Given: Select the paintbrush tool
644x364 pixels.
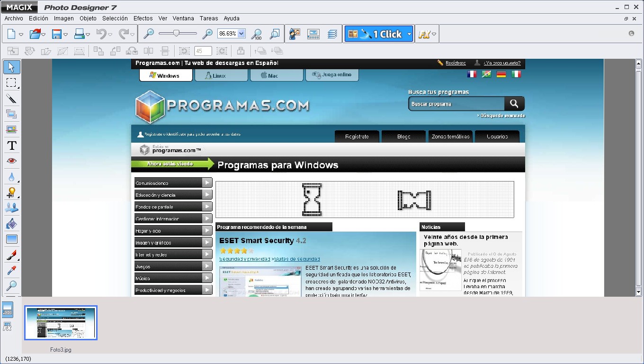Looking at the screenshot, I should click(11, 255).
